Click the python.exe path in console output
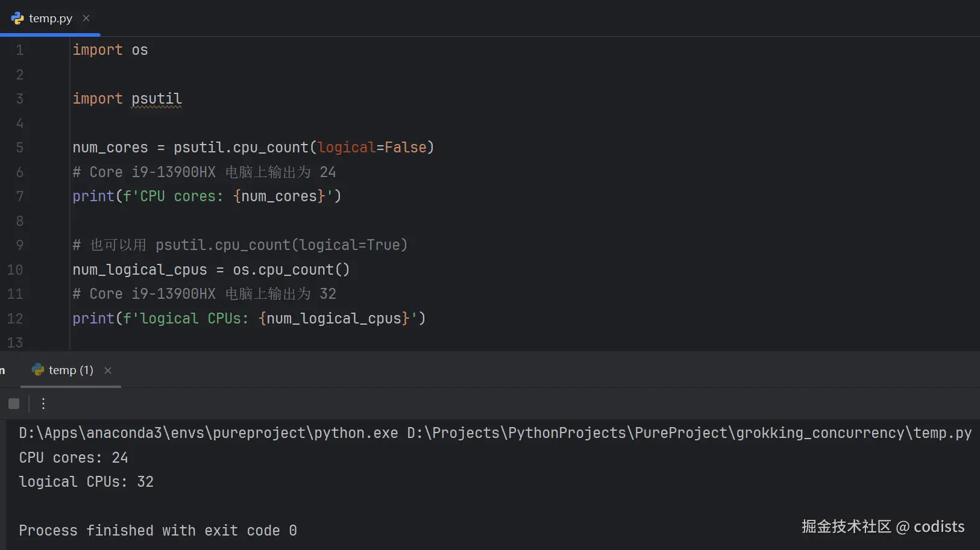This screenshot has height=550, width=980. click(209, 433)
